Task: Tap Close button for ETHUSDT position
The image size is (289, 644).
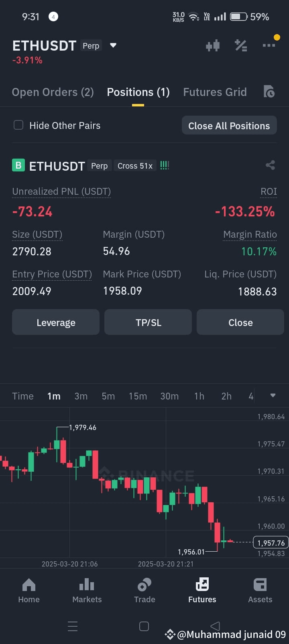Action: [x=240, y=322]
